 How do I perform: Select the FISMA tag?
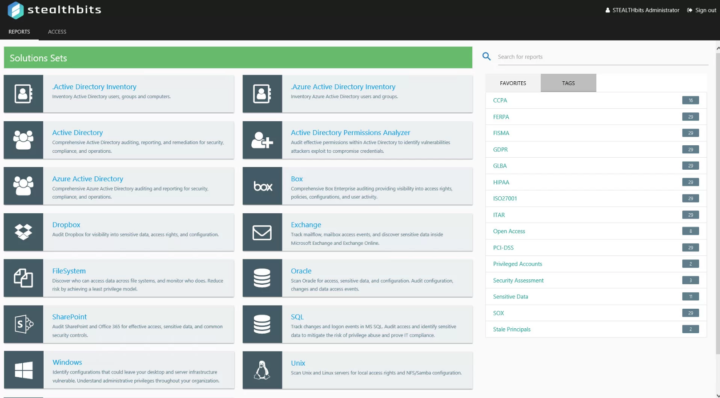[x=501, y=133]
